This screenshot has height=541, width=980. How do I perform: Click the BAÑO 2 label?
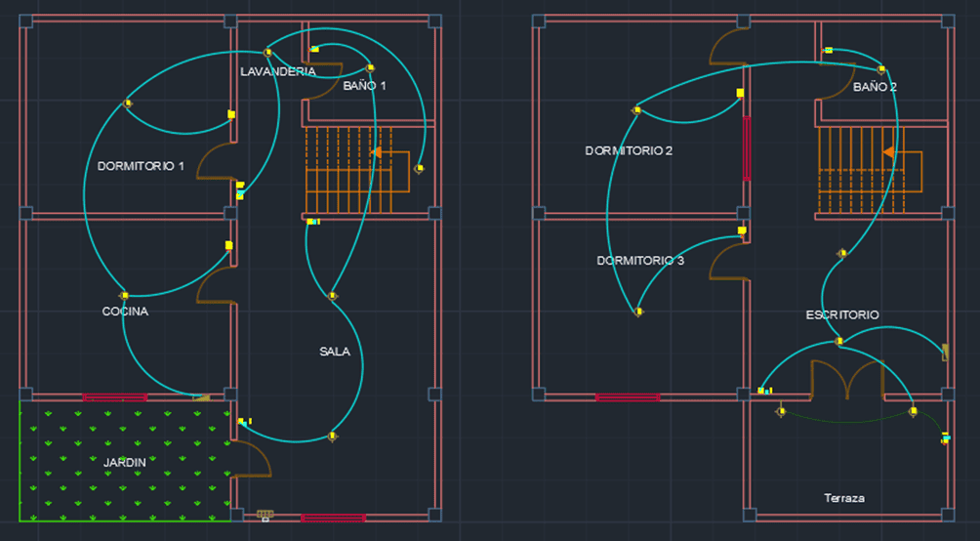click(875, 87)
